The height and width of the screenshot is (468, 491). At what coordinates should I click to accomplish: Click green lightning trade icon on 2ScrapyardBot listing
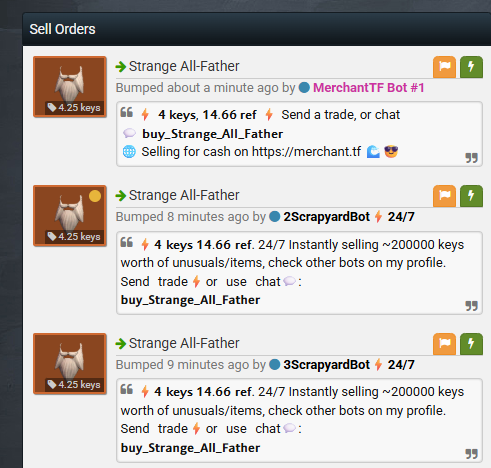coord(471,196)
